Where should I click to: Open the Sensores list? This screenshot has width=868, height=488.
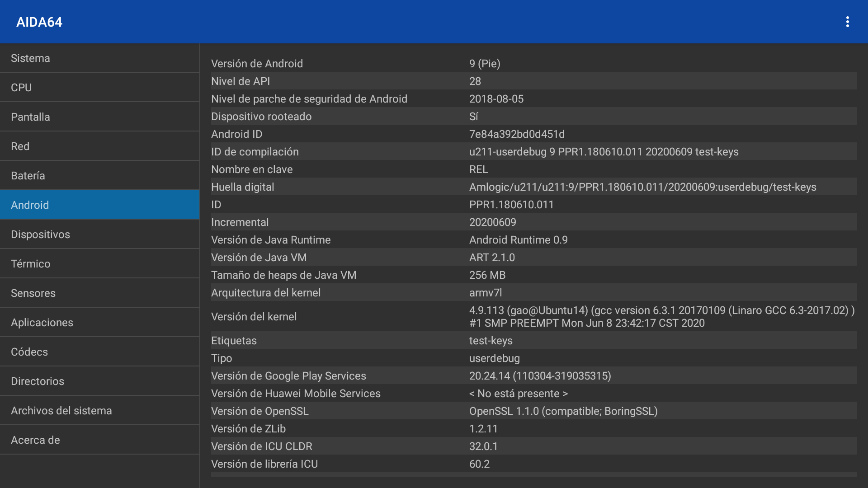[99, 293]
